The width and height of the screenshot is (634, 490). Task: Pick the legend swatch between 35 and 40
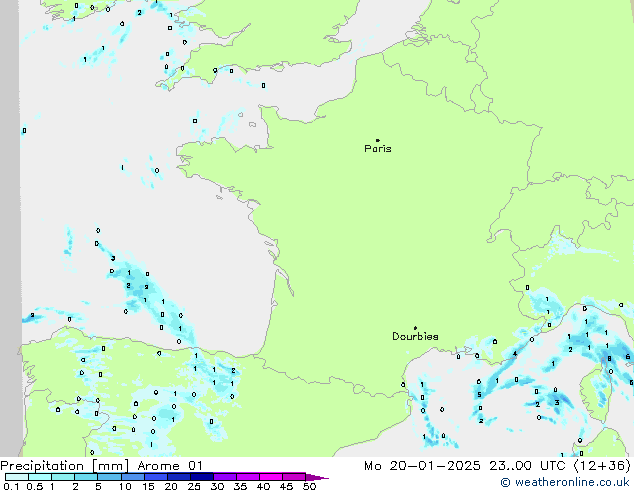tap(247, 477)
